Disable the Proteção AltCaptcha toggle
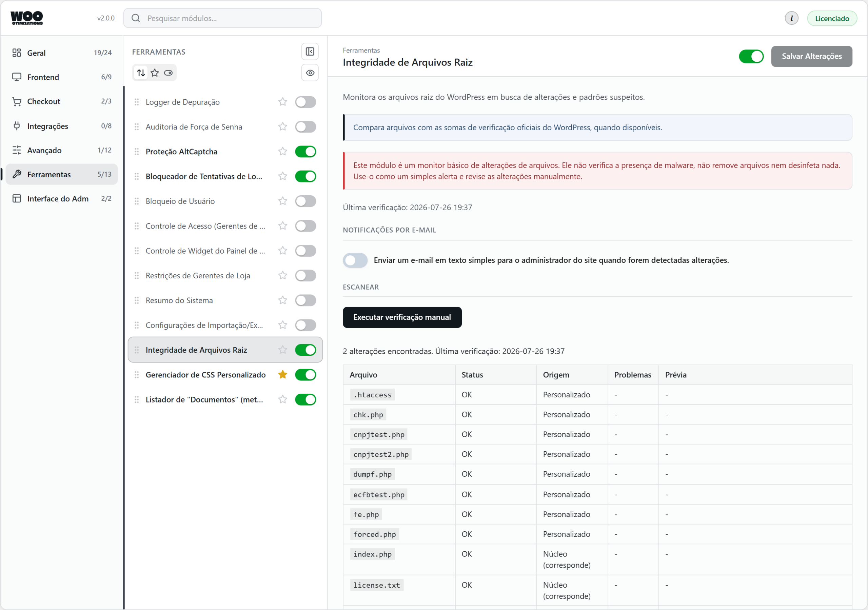Image resolution: width=868 pixels, height=610 pixels. point(305,151)
